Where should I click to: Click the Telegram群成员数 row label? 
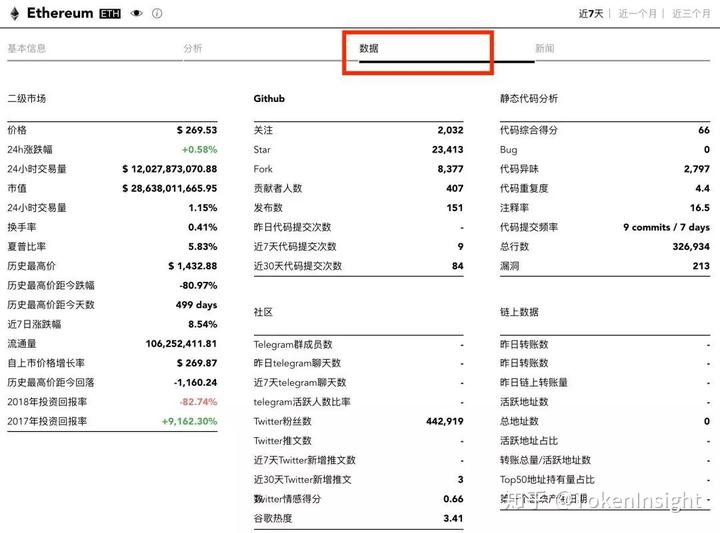pyautogui.click(x=293, y=344)
